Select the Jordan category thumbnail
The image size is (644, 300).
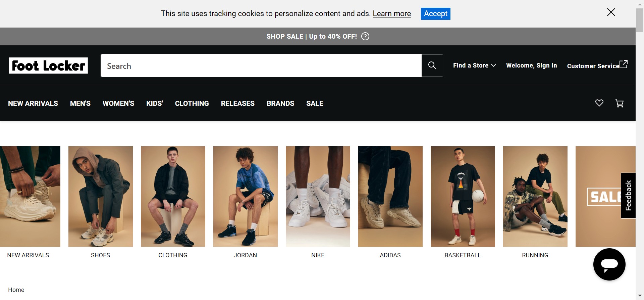pos(246,197)
